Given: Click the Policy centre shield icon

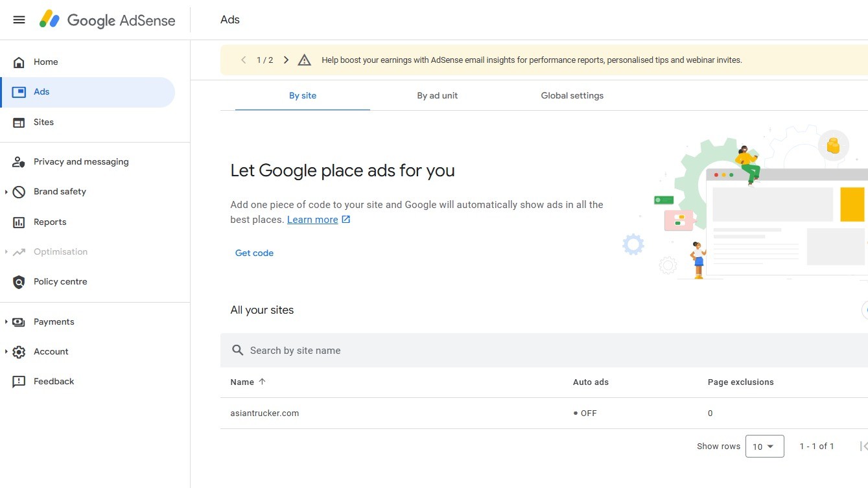Looking at the screenshot, I should tap(19, 282).
